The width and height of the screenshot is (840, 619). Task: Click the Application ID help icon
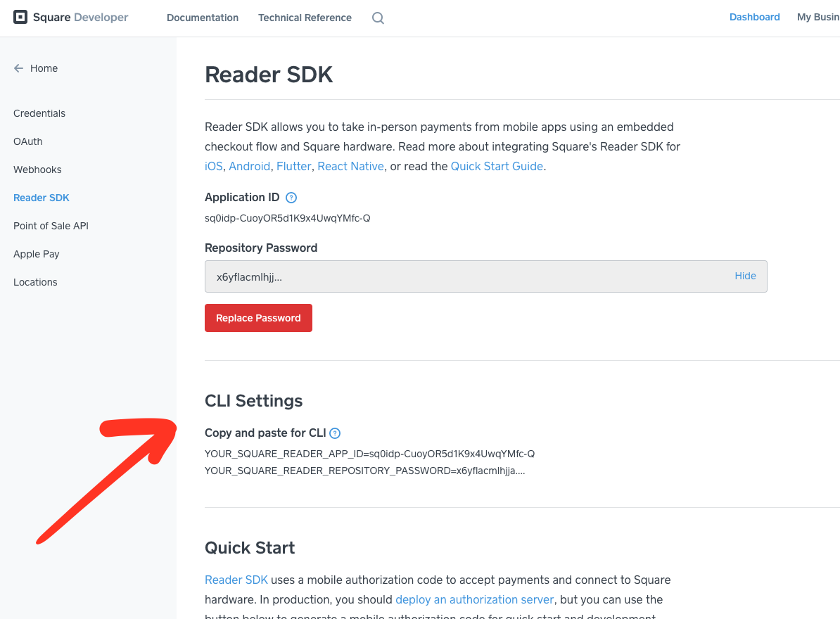click(291, 198)
